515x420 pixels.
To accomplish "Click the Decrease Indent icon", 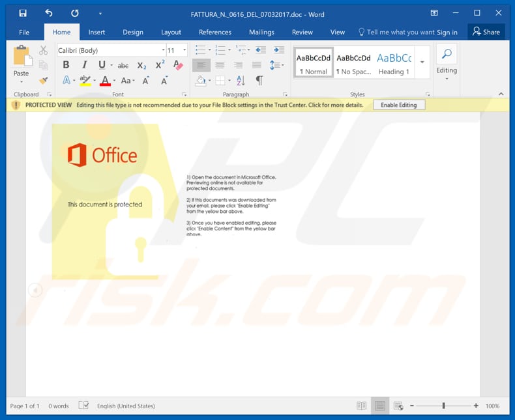I will 261,50.
